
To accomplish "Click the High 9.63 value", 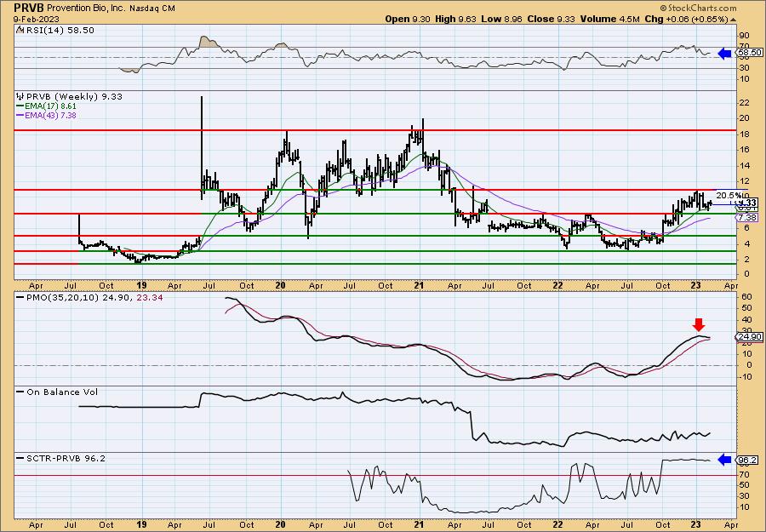I will point(456,19).
